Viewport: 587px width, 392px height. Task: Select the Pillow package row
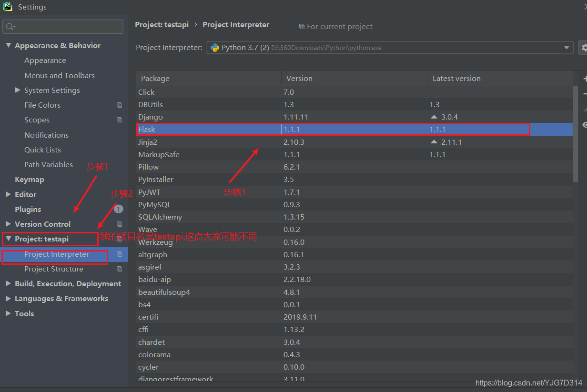click(354, 167)
